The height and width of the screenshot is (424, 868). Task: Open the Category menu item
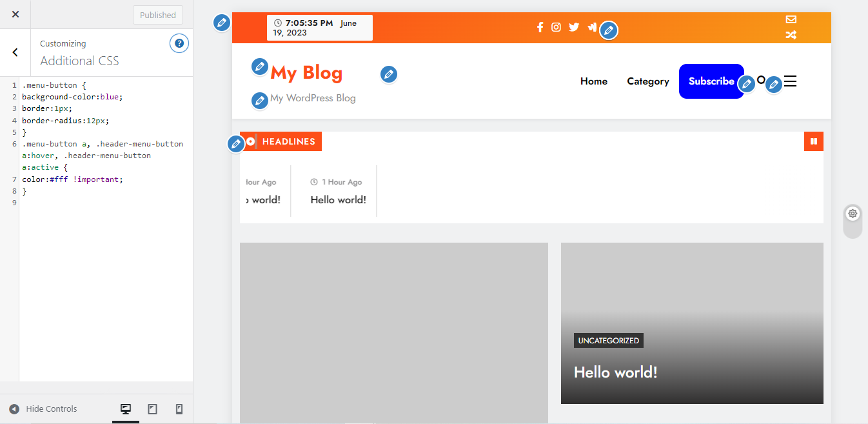click(x=647, y=81)
